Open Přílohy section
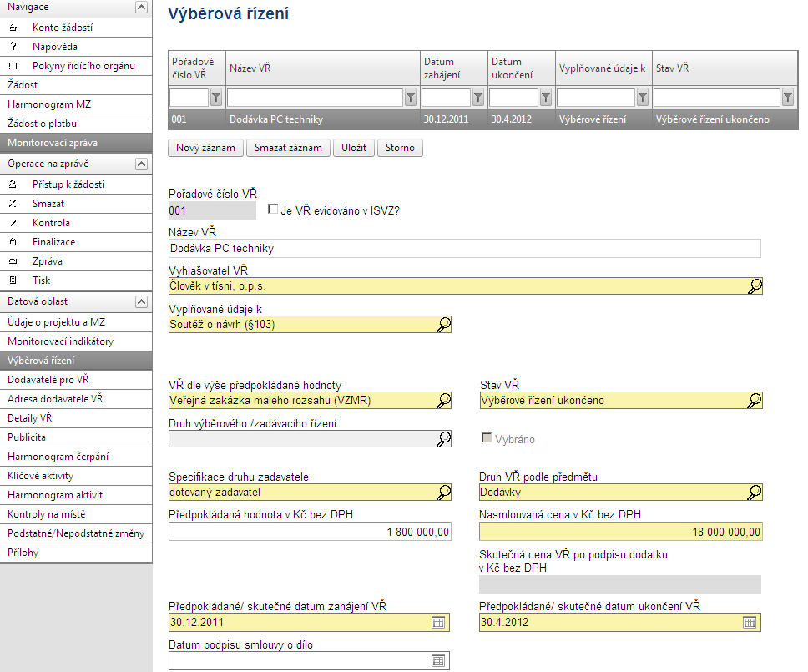Image resolution: width=808 pixels, height=672 pixels. pos(76,553)
